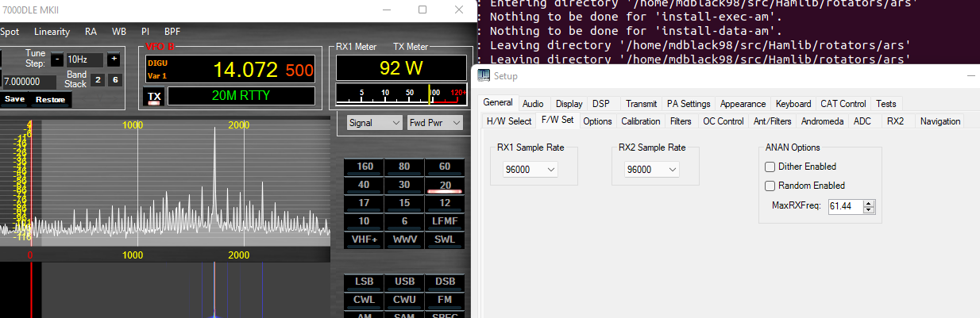Decrease tune step with minus button

coord(57,59)
